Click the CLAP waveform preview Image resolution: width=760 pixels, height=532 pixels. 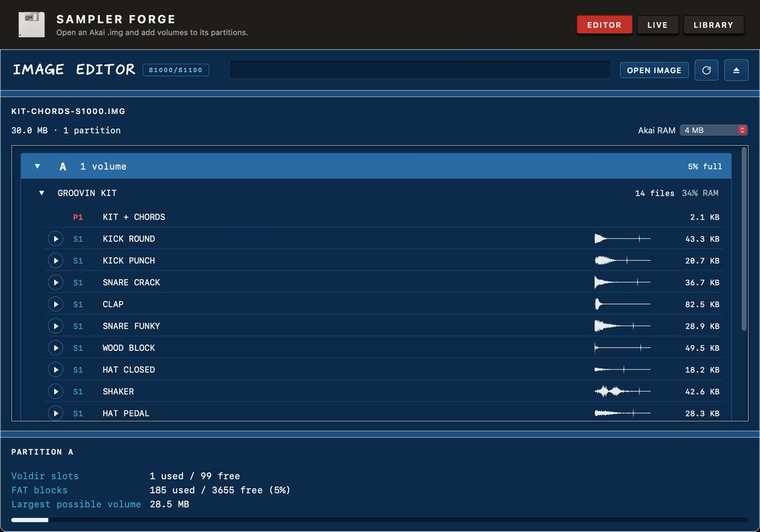[x=623, y=304]
